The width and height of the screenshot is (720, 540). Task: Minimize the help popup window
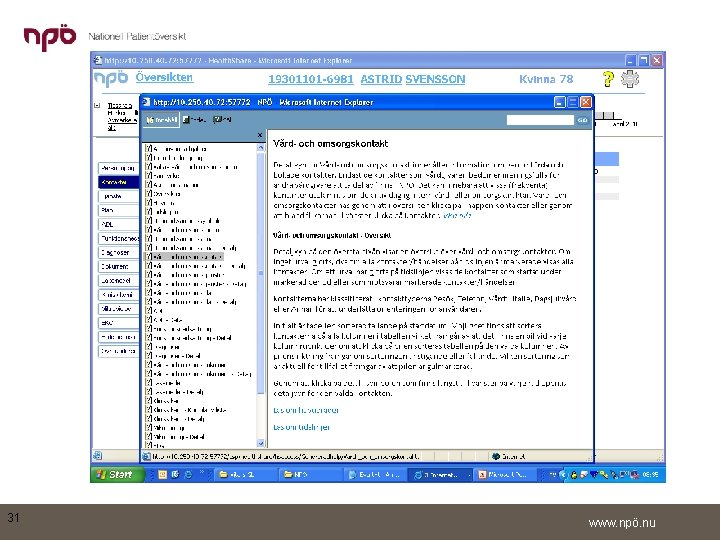click(559, 102)
